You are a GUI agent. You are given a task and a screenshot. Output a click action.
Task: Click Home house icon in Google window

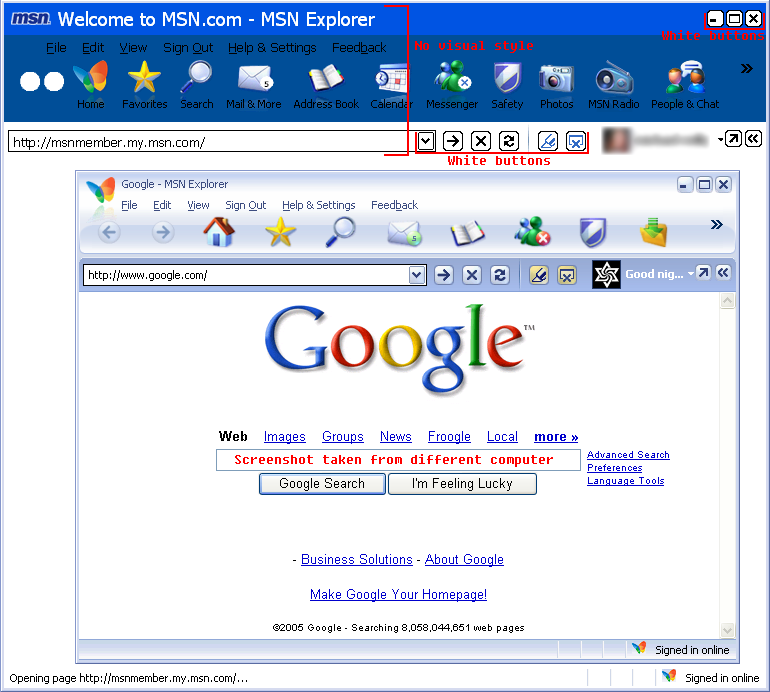(x=219, y=232)
